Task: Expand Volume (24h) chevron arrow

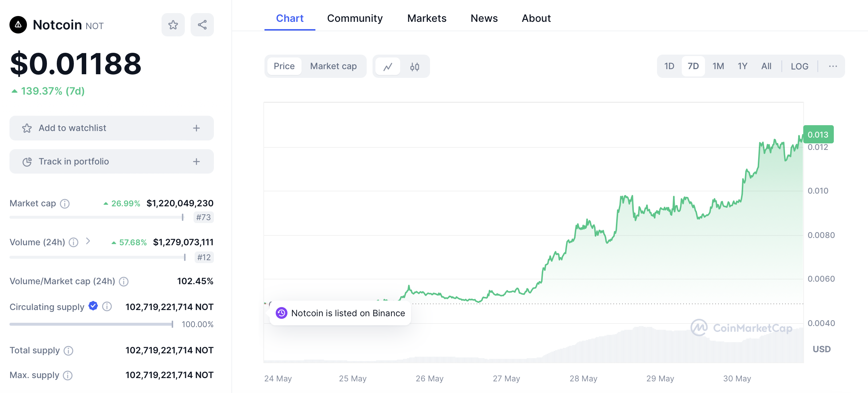Action: click(88, 241)
